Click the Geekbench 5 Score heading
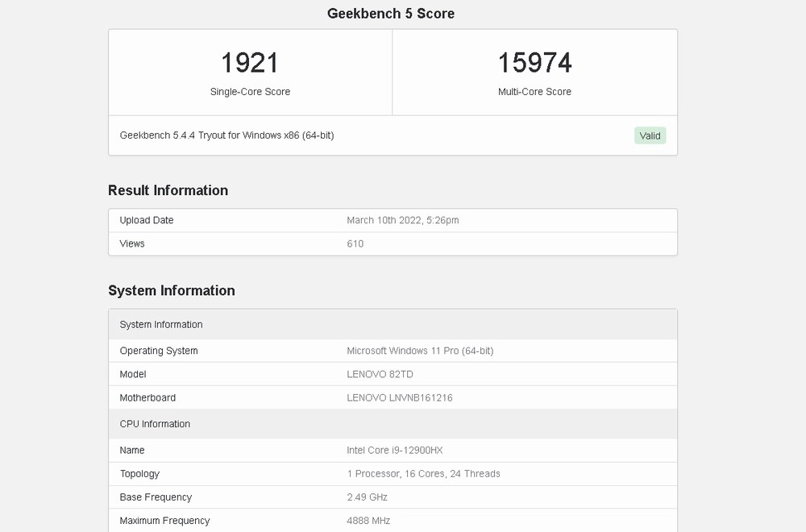 tap(391, 14)
